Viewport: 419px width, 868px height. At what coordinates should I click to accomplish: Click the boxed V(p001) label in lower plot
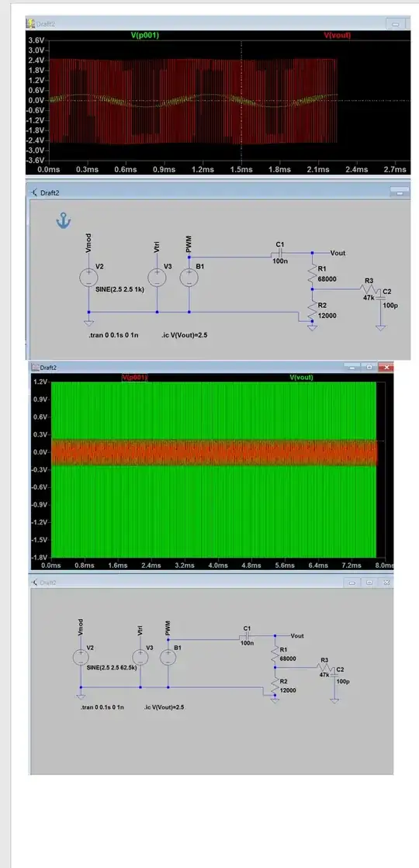click(134, 378)
